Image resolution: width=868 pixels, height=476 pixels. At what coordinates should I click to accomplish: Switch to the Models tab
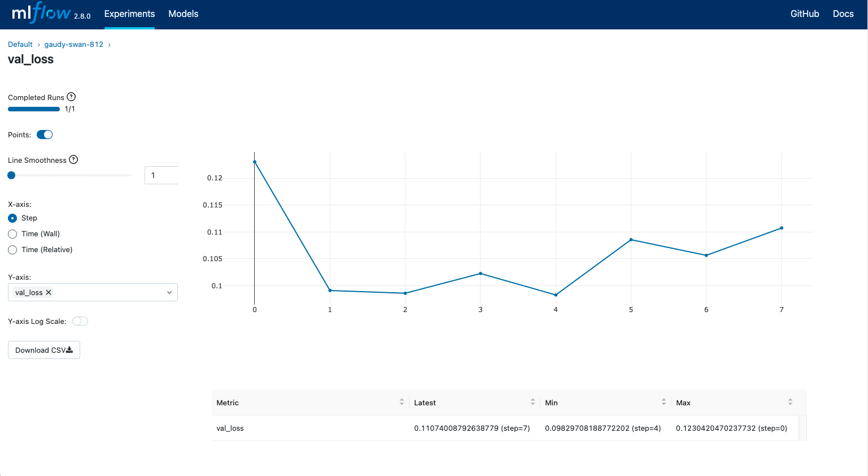(x=183, y=14)
